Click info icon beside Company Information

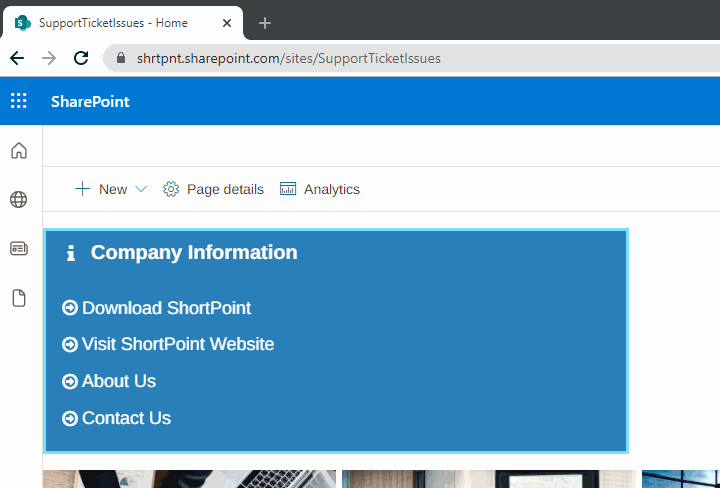coord(70,253)
